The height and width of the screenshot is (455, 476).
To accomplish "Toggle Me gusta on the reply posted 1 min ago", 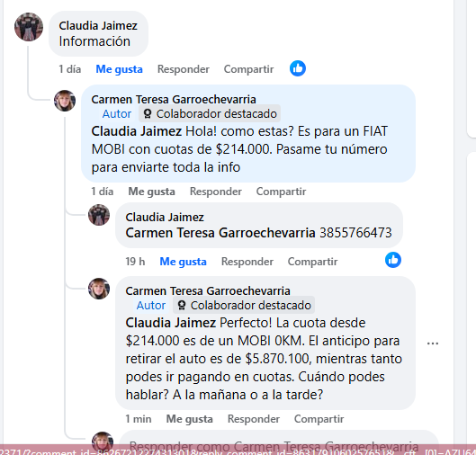I will coord(190,419).
